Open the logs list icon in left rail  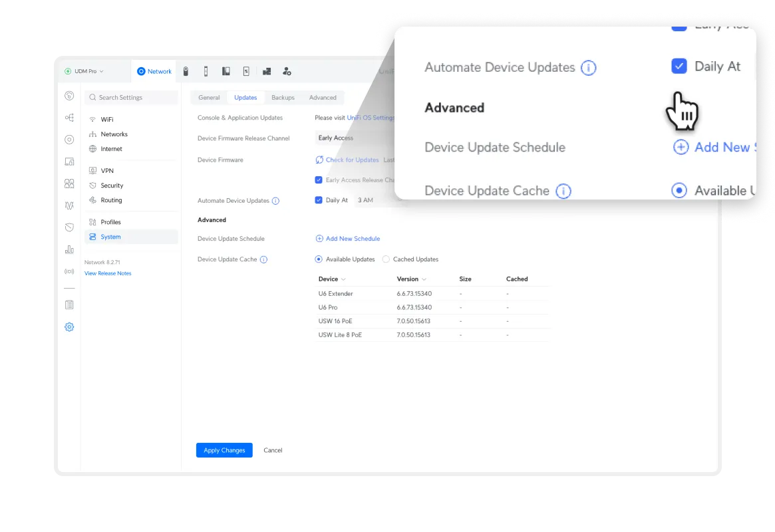pos(69,305)
